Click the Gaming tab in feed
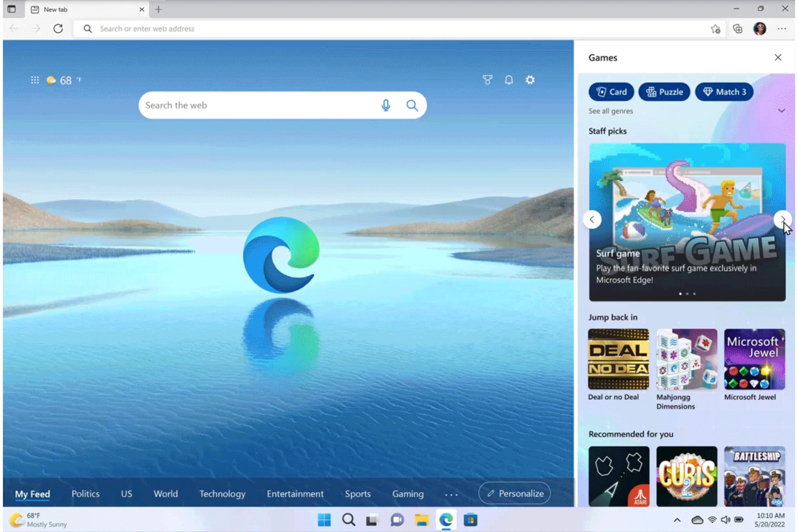 409,493
